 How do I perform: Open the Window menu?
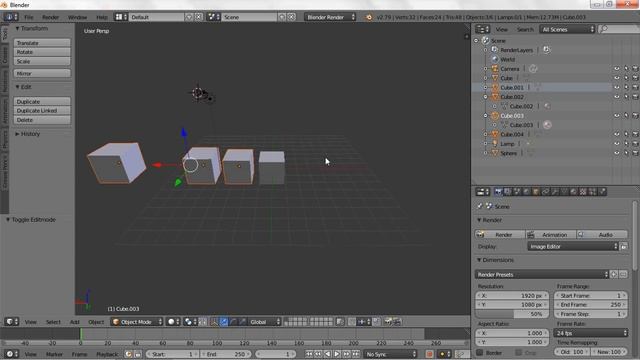click(x=77, y=17)
